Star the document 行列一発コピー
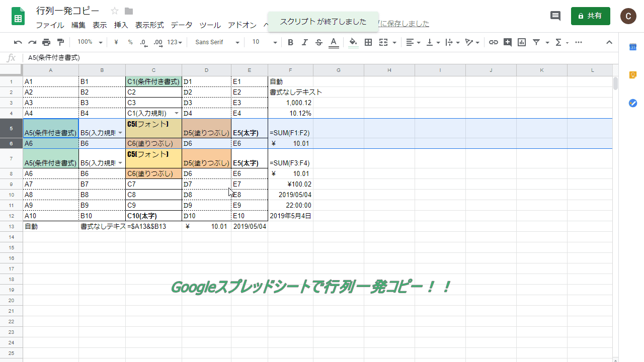Screen dimensions: 644x362 point(115,11)
